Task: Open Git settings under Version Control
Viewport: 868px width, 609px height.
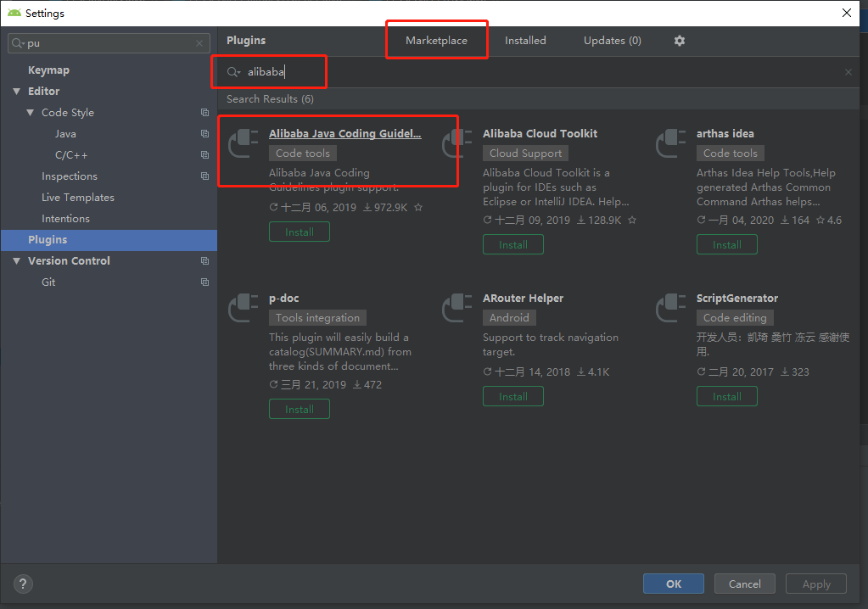Action: click(x=48, y=282)
